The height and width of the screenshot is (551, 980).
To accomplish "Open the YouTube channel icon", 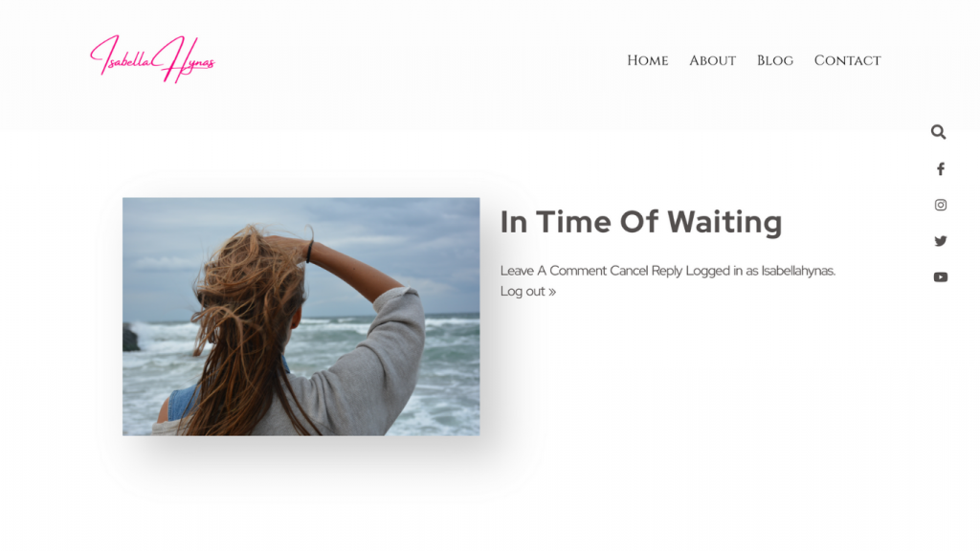I will tap(941, 276).
